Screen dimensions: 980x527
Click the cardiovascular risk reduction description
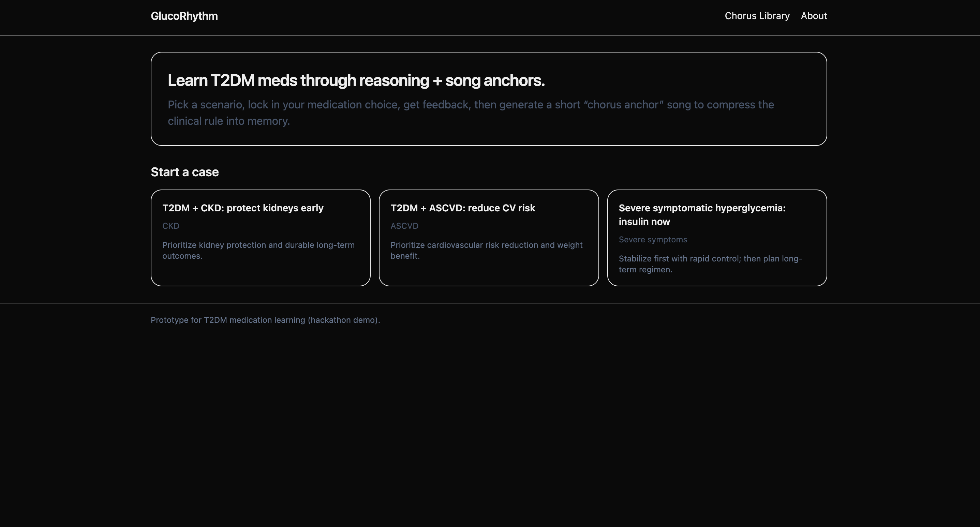[486, 250]
